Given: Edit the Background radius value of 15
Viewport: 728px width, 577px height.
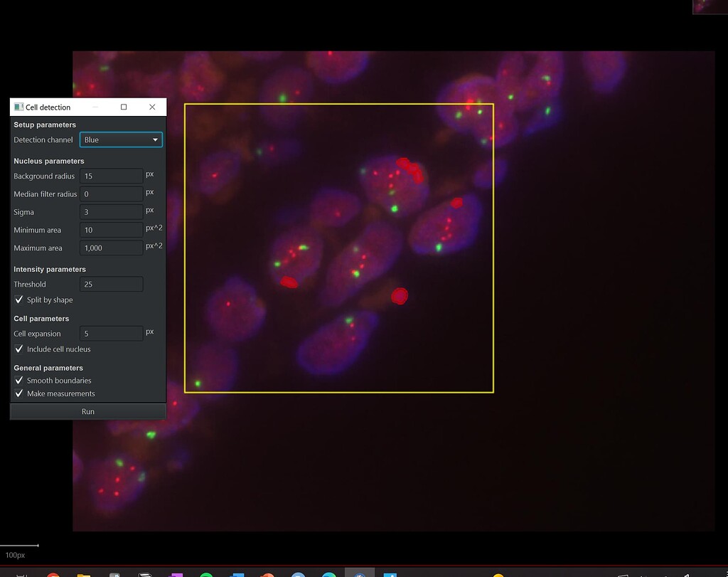Looking at the screenshot, I should pyautogui.click(x=111, y=176).
